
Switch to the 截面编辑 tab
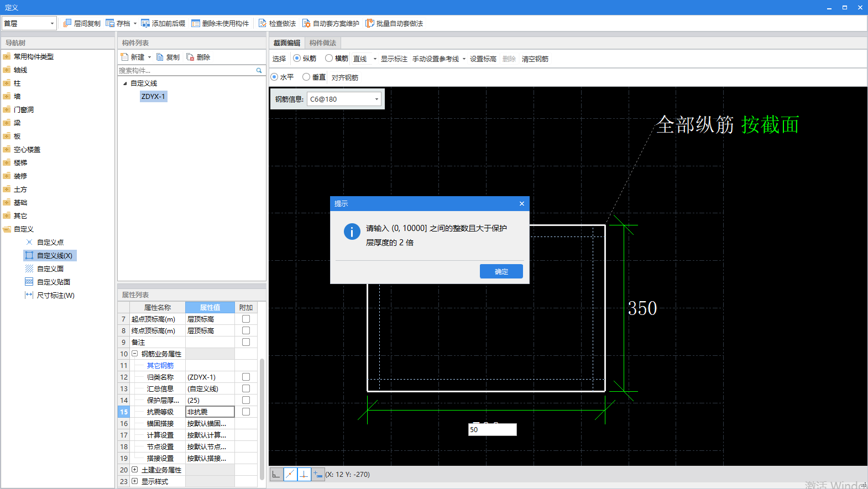[287, 43]
